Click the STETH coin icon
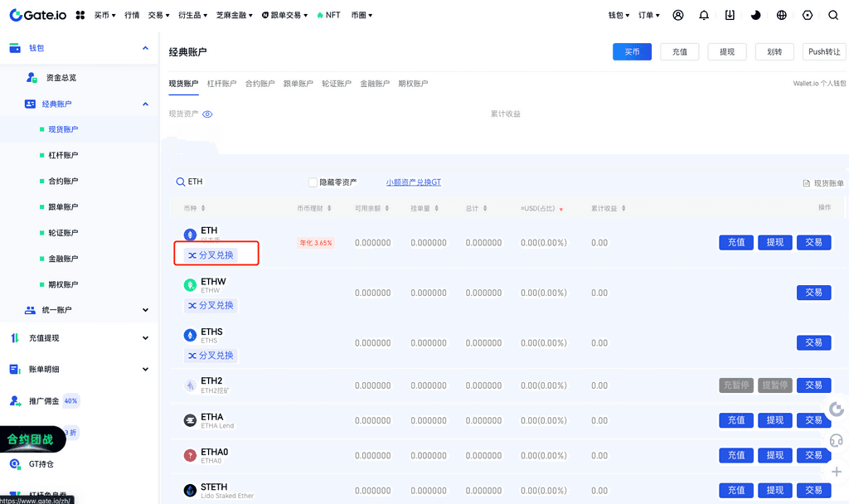The width and height of the screenshot is (849, 504). pos(190,491)
